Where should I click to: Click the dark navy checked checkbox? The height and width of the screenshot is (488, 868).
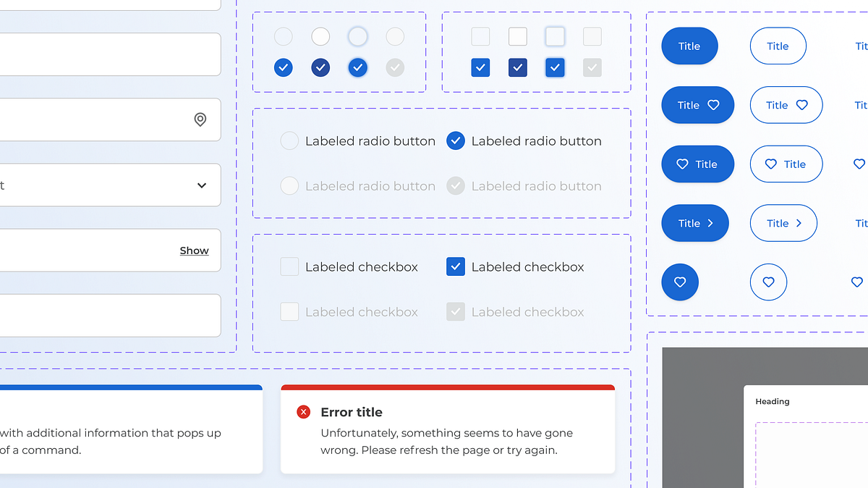[517, 67]
